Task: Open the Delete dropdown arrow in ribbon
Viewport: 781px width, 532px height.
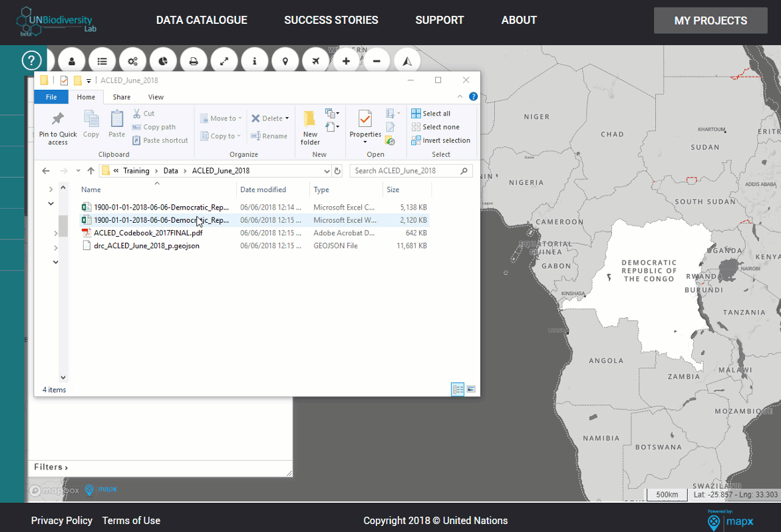Action: coord(287,118)
